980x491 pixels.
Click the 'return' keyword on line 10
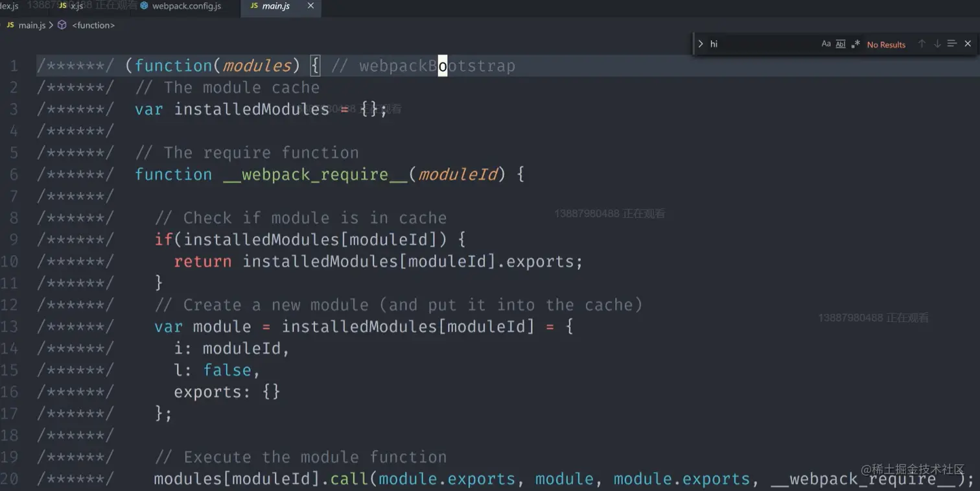[203, 261]
